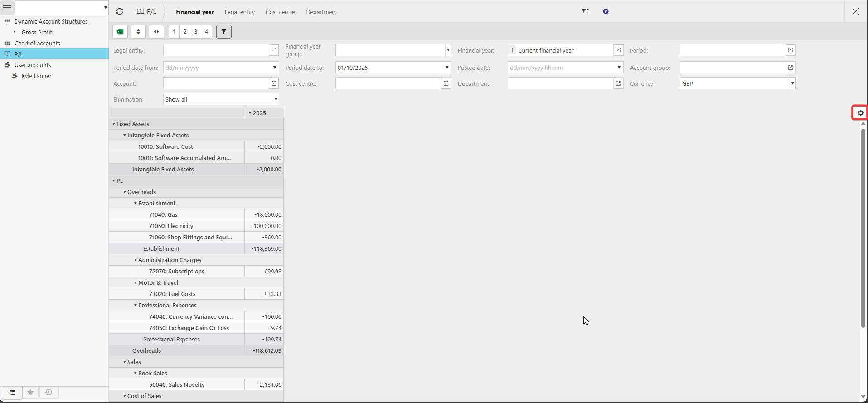Toggle the filter funnel button
The image size is (868, 403).
click(x=224, y=32)
